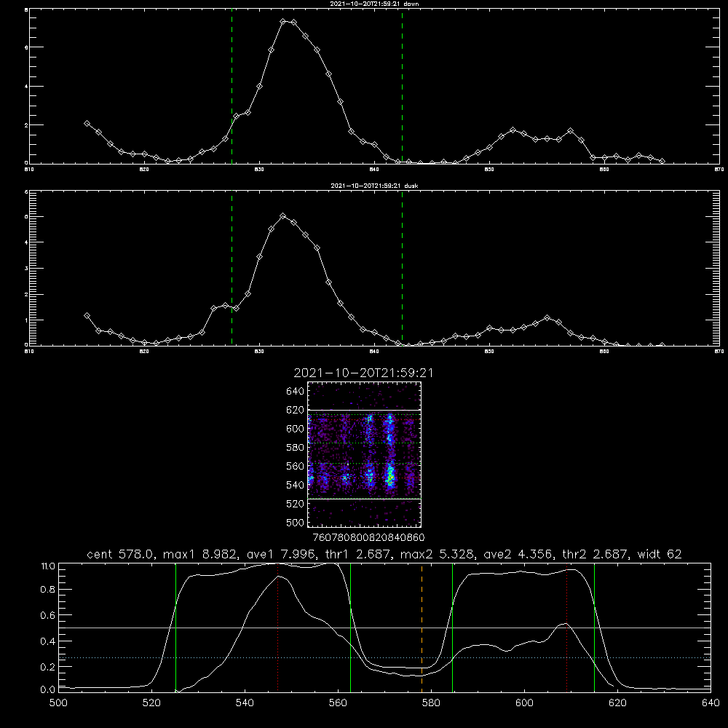The image size is (728, 728).
Task: Click dotted horizontal threshold line in bottom plot
Action: [384, 658]
